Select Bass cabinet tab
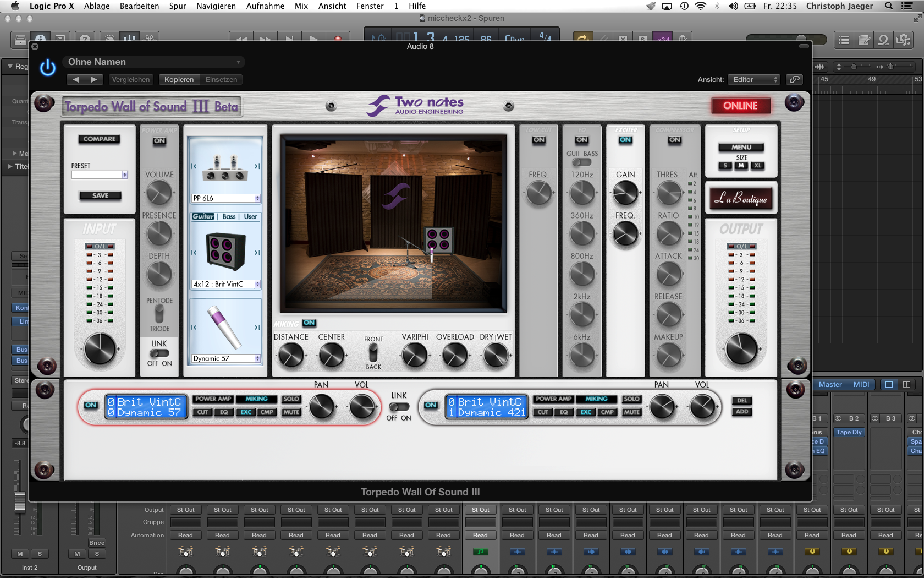Viewport: 924px width, 578px height. [229, 216]
